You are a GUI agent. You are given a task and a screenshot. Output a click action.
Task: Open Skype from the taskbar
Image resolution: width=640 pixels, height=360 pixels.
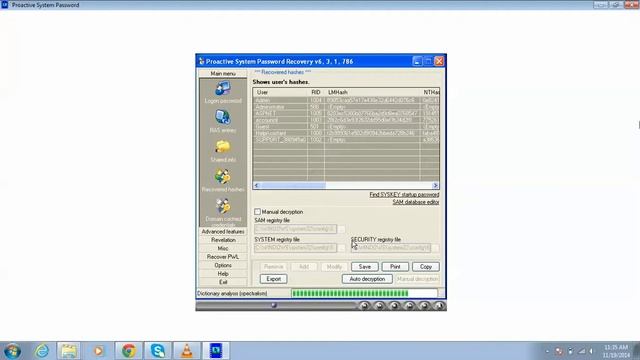click(x=158, y=351)
